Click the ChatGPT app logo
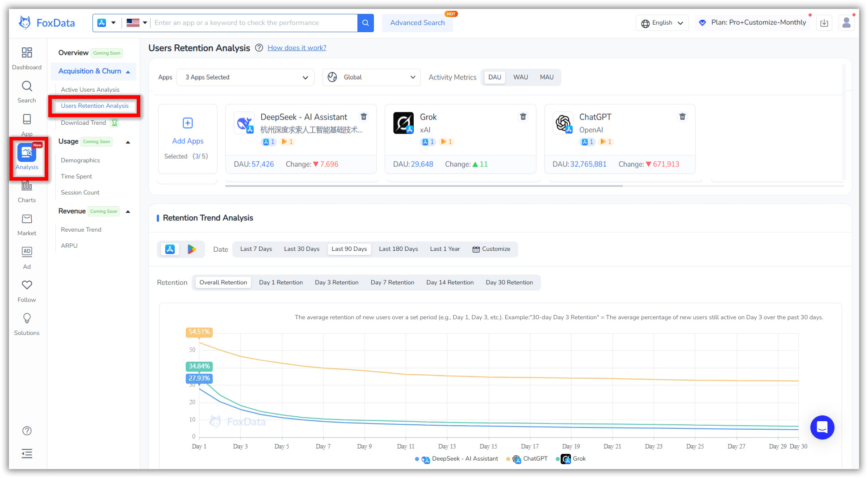 563,123
